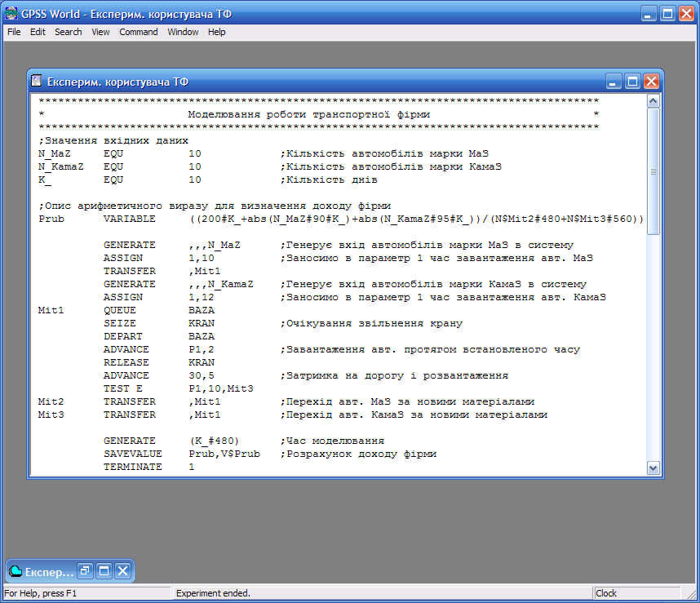Maximize the GPSS World main window

[668, 14]
